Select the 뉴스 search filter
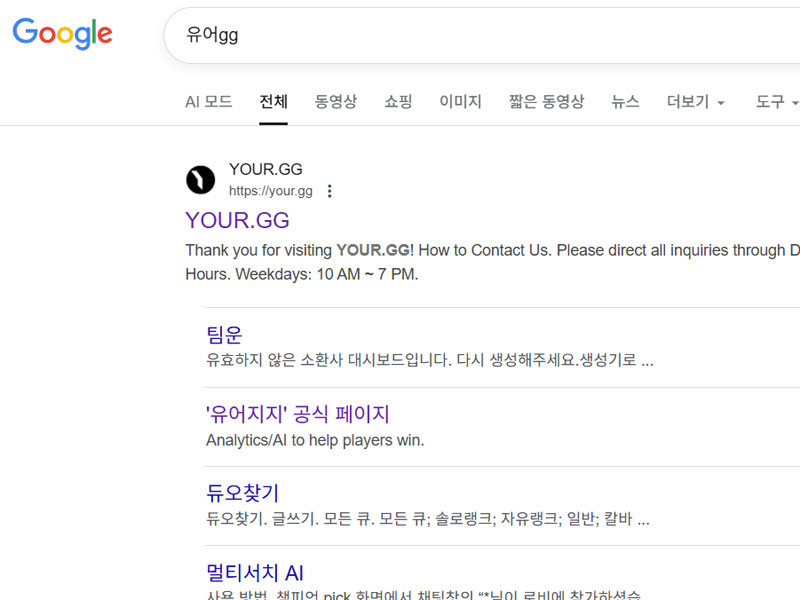Screen dimensions: 800x600 pos(625,101)
